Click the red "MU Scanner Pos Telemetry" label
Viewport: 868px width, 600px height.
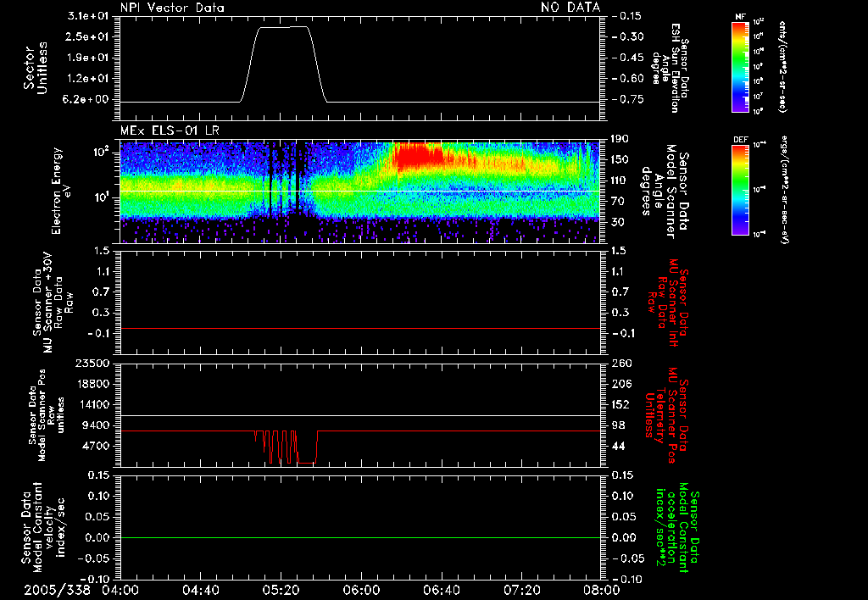[x=668, y=415]
